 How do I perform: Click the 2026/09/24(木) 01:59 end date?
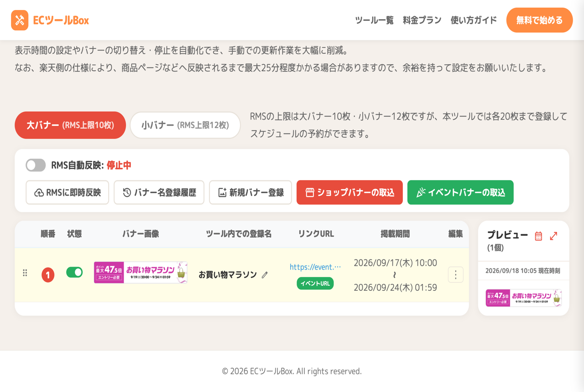point(396,288)
